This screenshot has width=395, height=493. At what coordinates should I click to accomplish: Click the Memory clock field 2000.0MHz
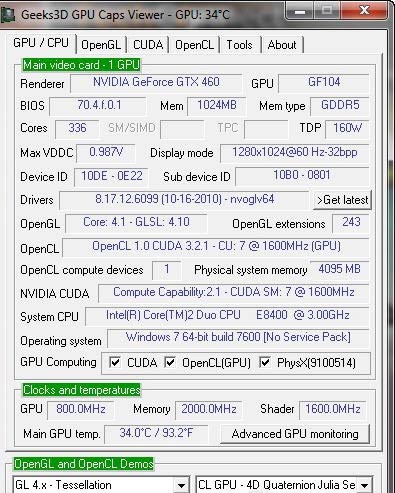[x=209, y=410]
